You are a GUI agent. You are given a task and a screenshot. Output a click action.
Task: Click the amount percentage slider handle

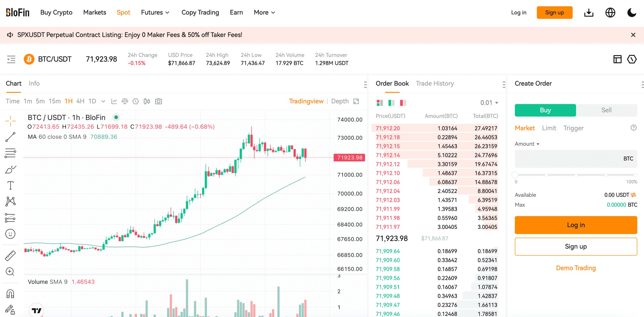515,175
